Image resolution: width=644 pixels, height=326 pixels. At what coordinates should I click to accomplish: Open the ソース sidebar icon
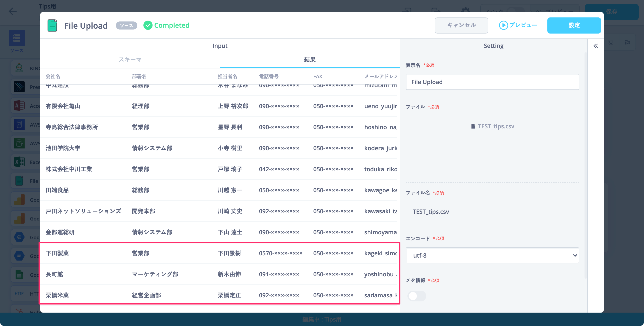17,38
